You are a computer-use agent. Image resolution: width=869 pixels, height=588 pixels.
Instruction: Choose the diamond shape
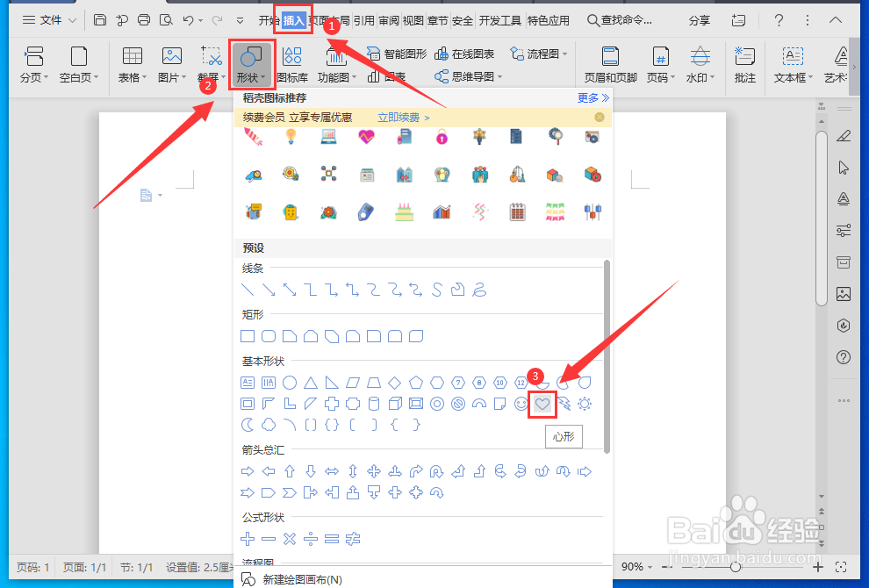click(x=395, y=383)
